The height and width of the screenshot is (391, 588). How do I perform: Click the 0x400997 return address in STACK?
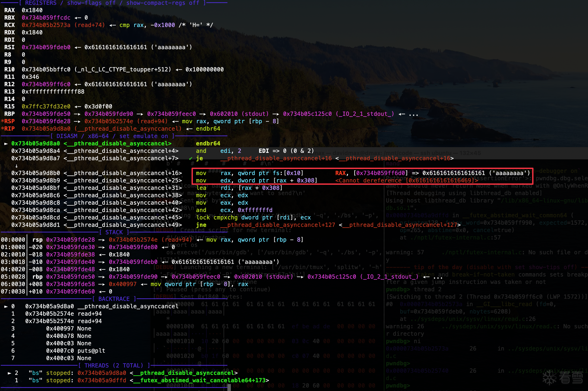pyautogui.click(x=122, y=284)
